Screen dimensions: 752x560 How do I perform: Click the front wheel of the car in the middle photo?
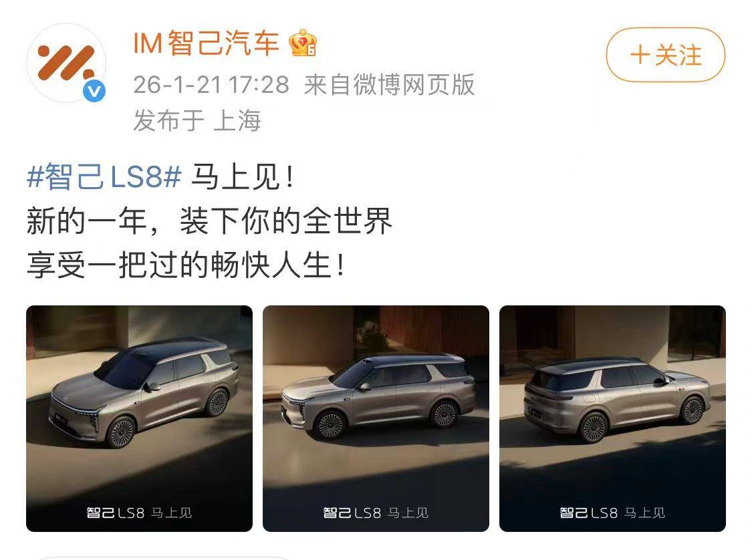pyautogui.click(x=331, y=424)
